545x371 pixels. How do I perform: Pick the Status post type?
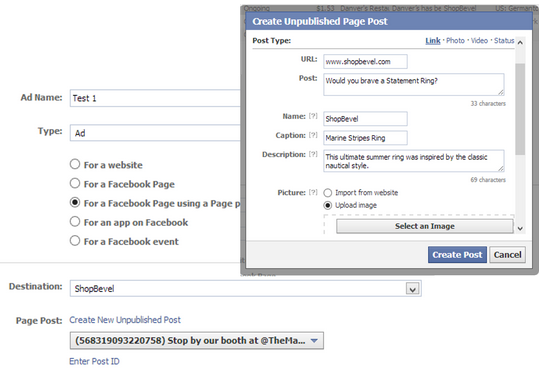pos(504,41)
